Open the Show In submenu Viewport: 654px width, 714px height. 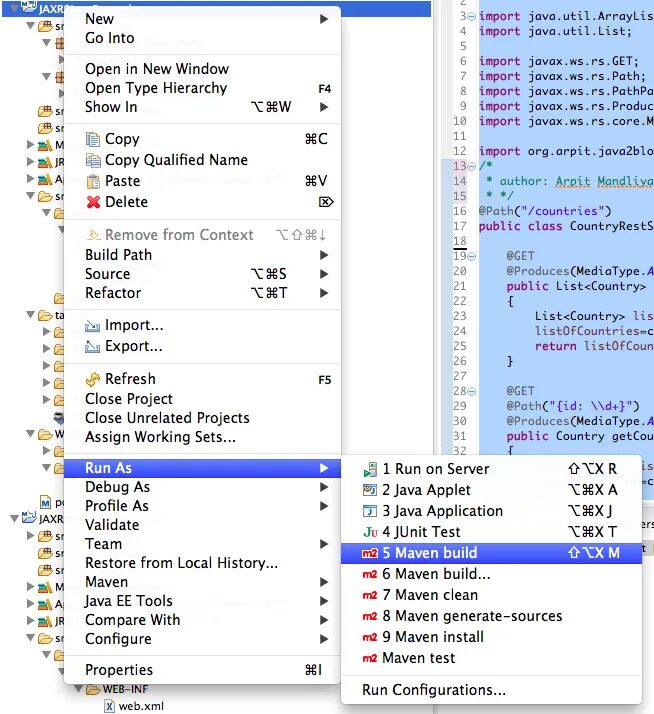coord(202,107)
